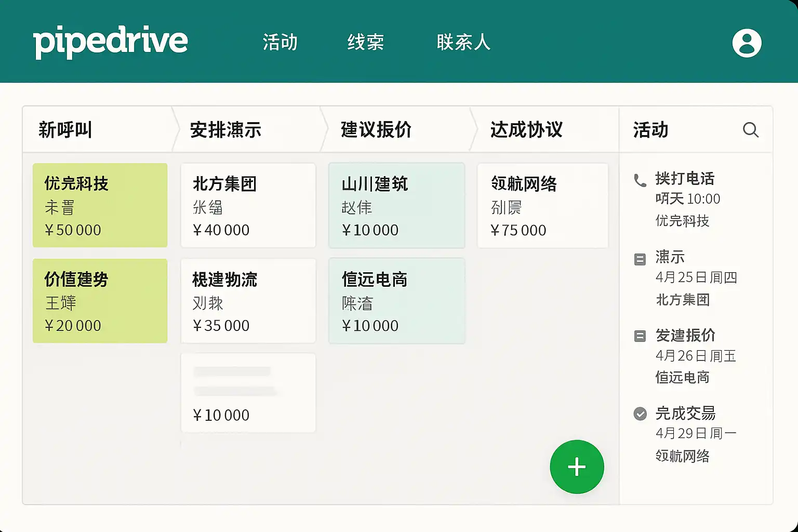This screenshot has height=532, width=798.
Task: Click the note icon beside 4月25日 activity
Action: pyautogui.click(x=640, y=259)
